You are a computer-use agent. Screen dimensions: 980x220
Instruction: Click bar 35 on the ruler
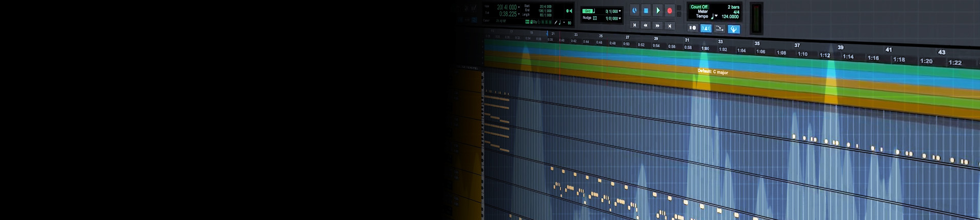click(x=757, y=43)
